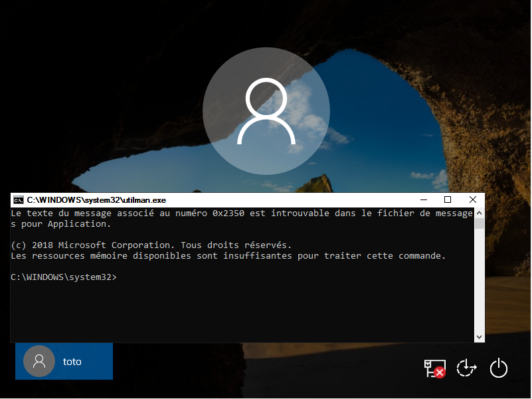This screenshot has width=532, height=399.
Task: Click the console scrollbar up arrow
Action: [x=479, y=213]
